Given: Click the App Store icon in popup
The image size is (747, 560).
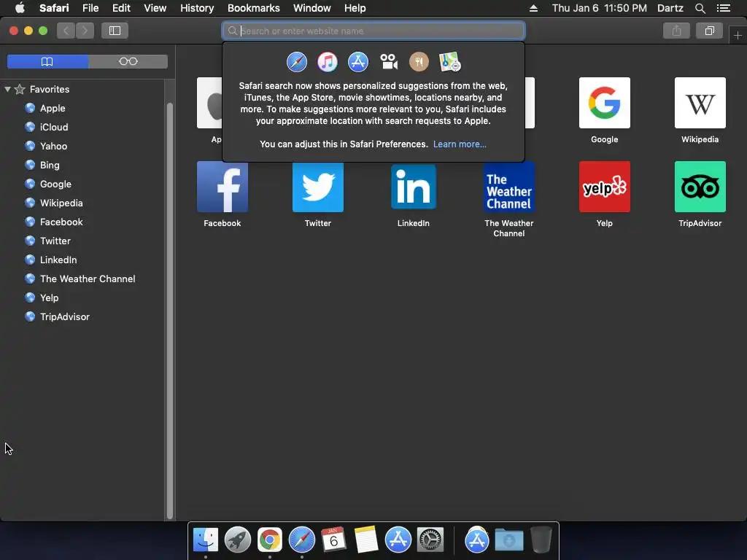Looking at the screenshot, I should (357, 62).
